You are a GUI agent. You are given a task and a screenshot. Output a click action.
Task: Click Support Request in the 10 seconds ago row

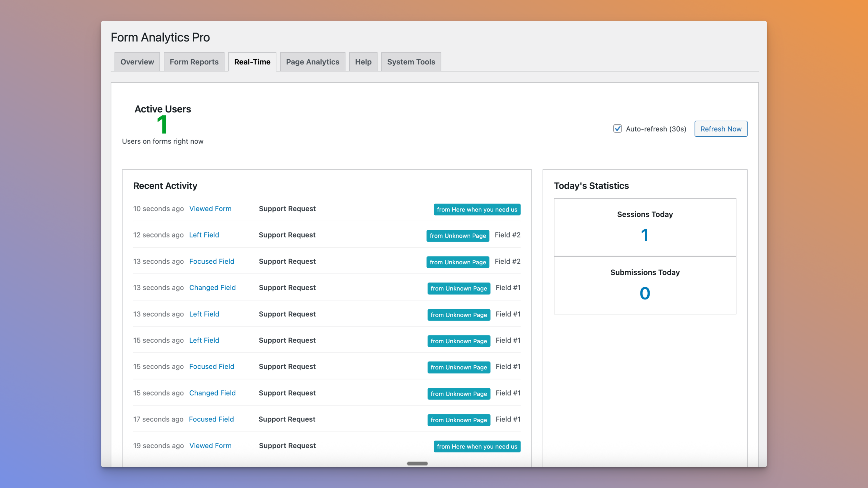coord(287,209)
